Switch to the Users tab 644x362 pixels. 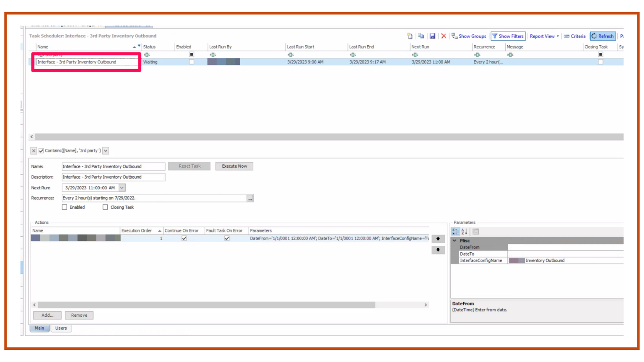(x=61, y=328)
